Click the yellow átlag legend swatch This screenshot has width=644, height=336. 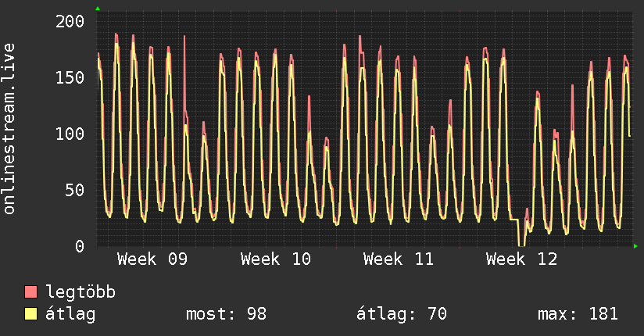pyautogui.click(x=30, y=314)
